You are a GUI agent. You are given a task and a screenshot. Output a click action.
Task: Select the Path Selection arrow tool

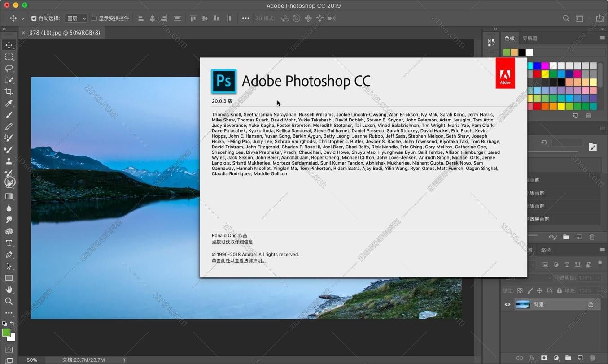tap(9, 266)
